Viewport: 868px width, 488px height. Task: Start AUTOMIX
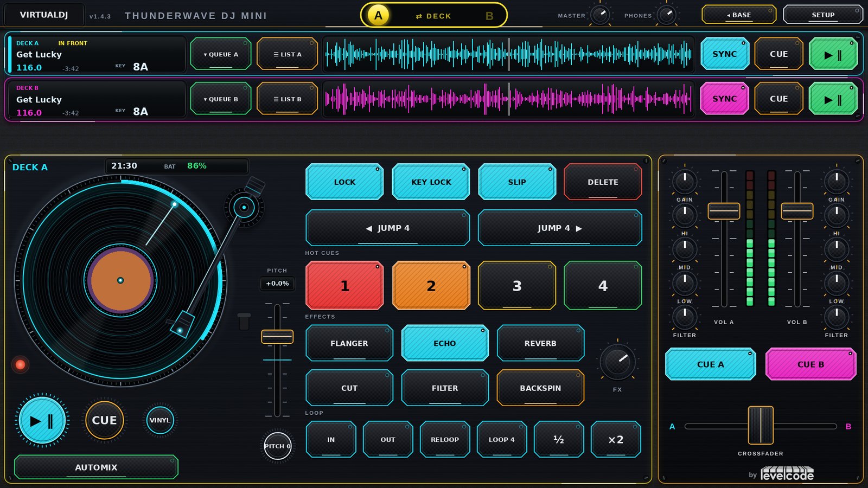pos(96,467)
